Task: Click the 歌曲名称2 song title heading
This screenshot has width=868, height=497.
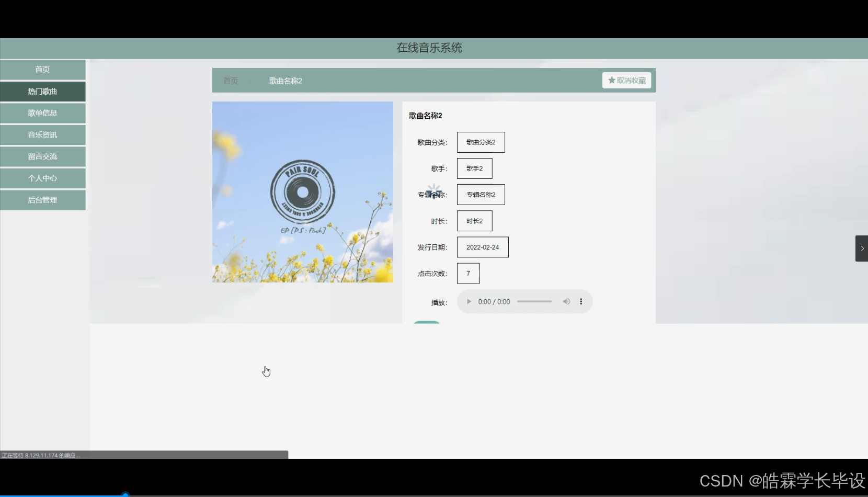Action: (426, 116)
